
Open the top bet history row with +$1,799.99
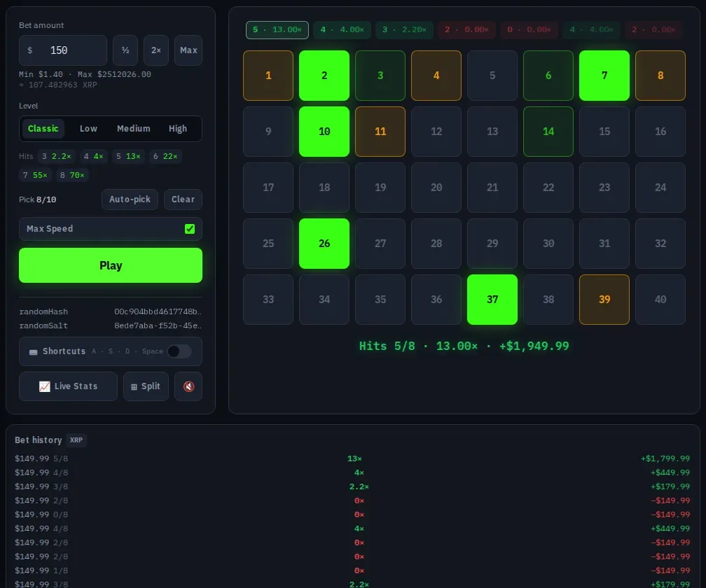(x=352, y=458)
